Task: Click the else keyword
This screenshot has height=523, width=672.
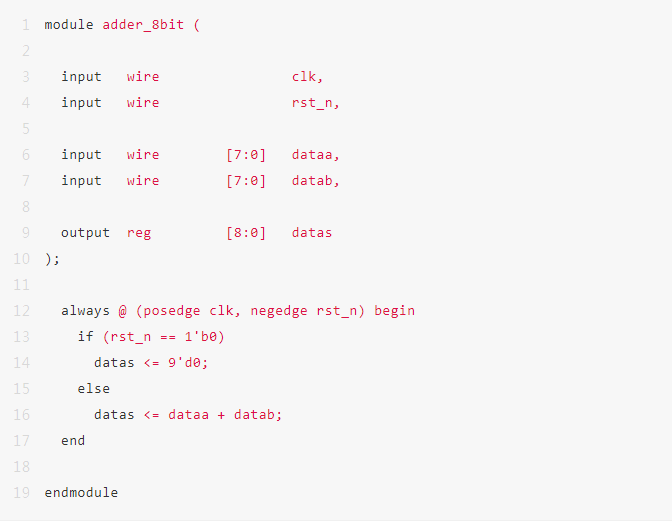Action: pos(93,389)
